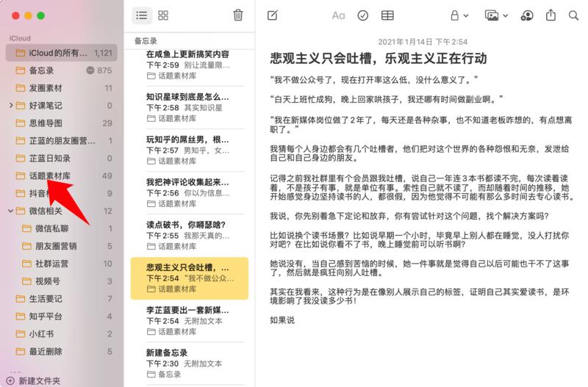The height and width of the screenshot is (387, 588).
Task: Open note 玩知乎的屌丝男
Action: click(x=190, y=151)
